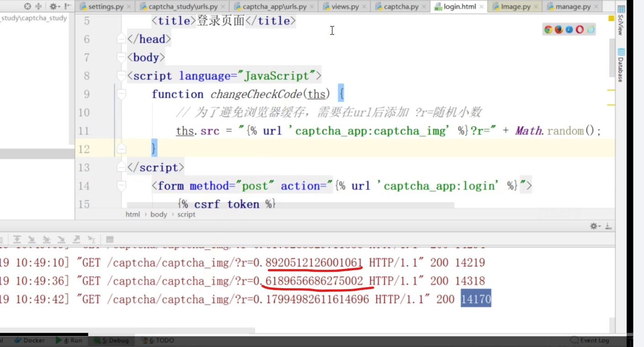Click the collapse all icon in project panel

pyautogui.click(x=38, y=6)
